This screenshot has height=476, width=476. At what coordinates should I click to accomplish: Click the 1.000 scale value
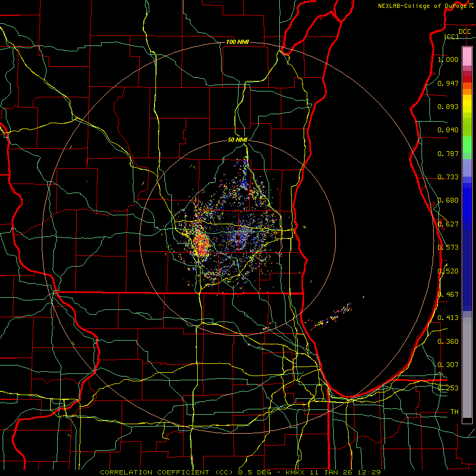click(x=448, y=59)
